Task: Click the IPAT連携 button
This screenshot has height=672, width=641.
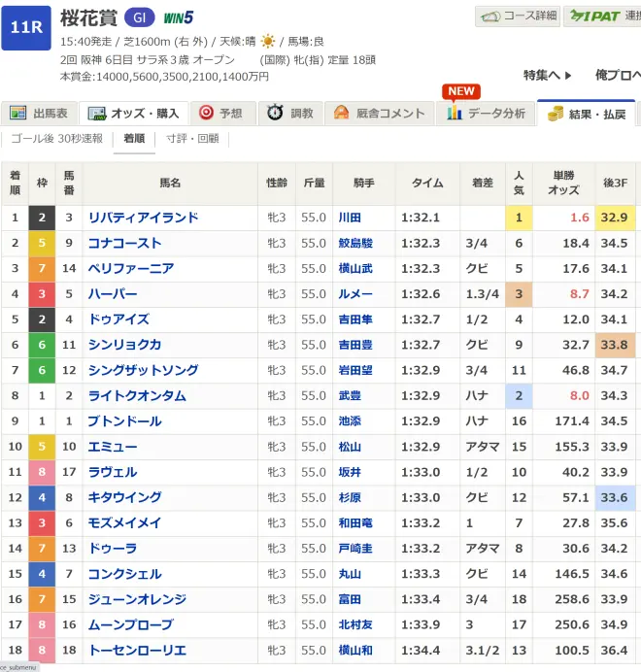Action: pyautogui.click(x=604, y=17)
